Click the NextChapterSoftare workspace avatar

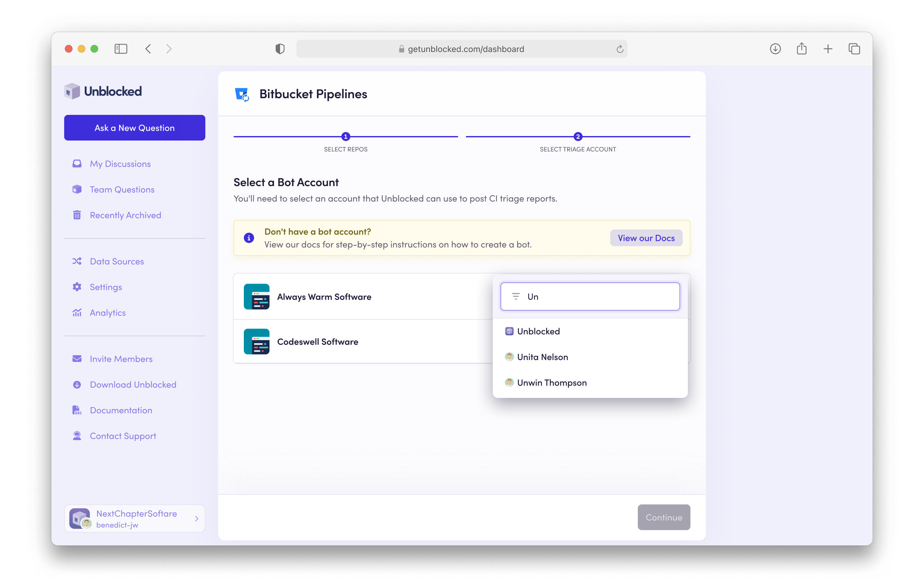pyautogui.click(x=80, y=519)
